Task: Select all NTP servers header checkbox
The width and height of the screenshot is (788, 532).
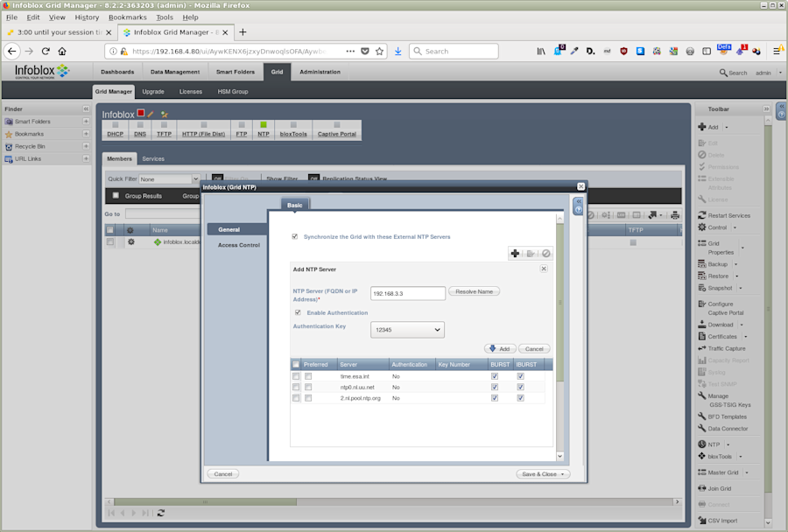Action: (x=296, y=365)
